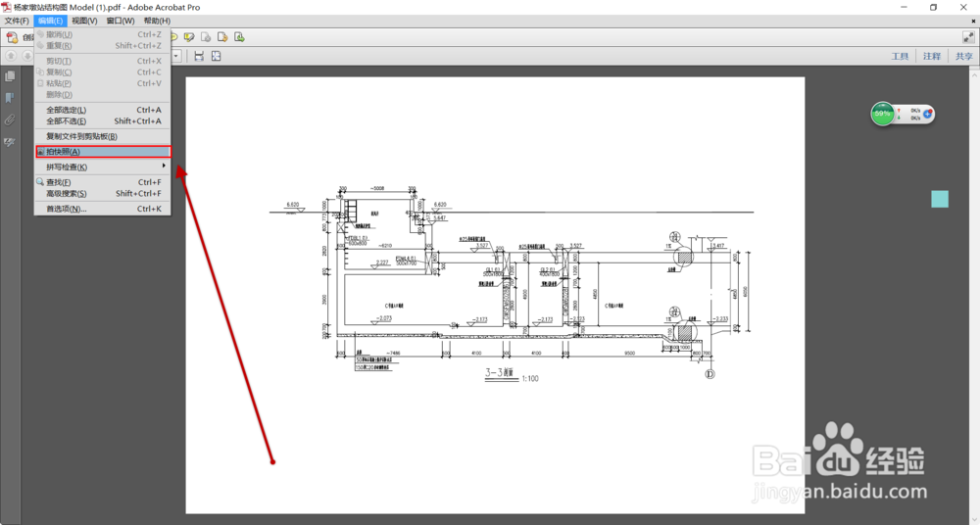This screenshot has width=980, height=525.
Task: Open the 共享 pane
Action: (x=964, y=56)
